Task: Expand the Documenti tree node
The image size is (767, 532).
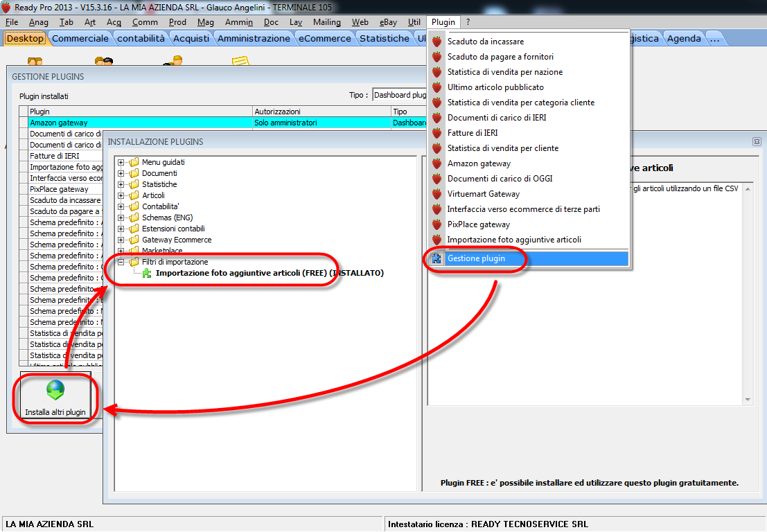Action: pos(121,173)
